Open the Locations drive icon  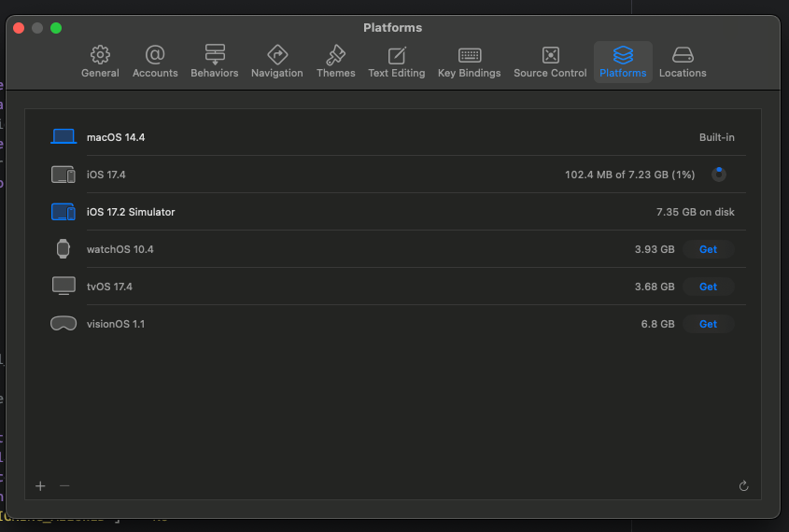(x=683, y=55)
